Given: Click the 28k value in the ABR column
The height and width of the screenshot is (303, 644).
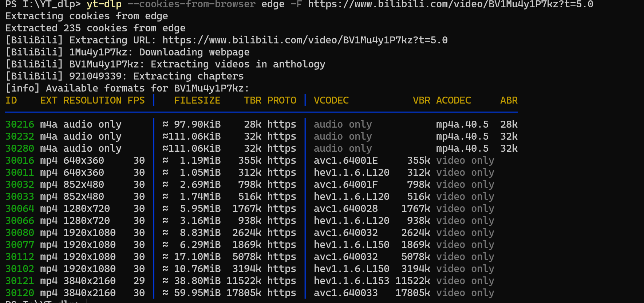Looking at the screenshot, I should click(x=509, y=124).
